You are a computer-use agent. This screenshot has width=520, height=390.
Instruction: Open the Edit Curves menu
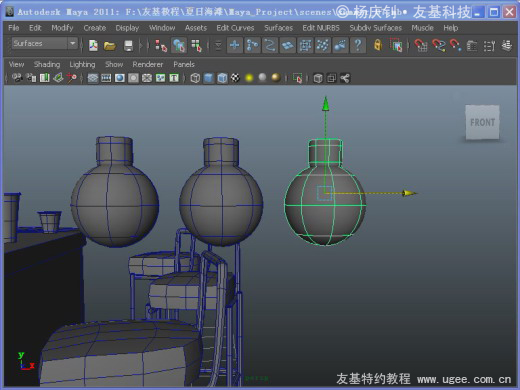pyautogui.click(x=235, y=28)
